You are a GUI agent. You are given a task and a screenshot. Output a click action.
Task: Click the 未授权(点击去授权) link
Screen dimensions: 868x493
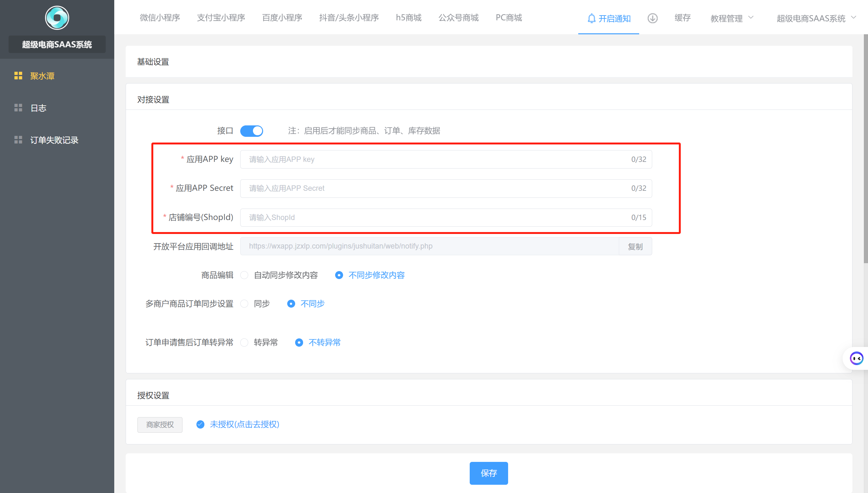click(244, 424)
